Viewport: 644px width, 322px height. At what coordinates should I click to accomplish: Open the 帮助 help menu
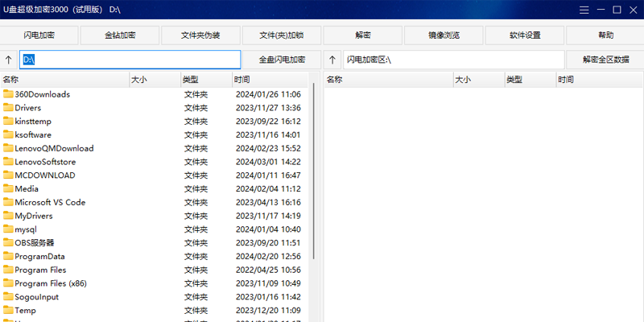pyautogui.click(x=605, y=35)
